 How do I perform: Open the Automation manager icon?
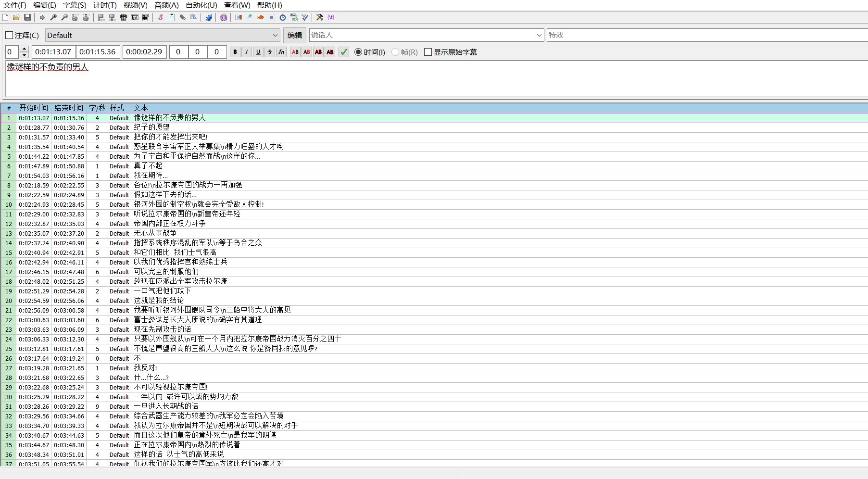pos(209,17)
